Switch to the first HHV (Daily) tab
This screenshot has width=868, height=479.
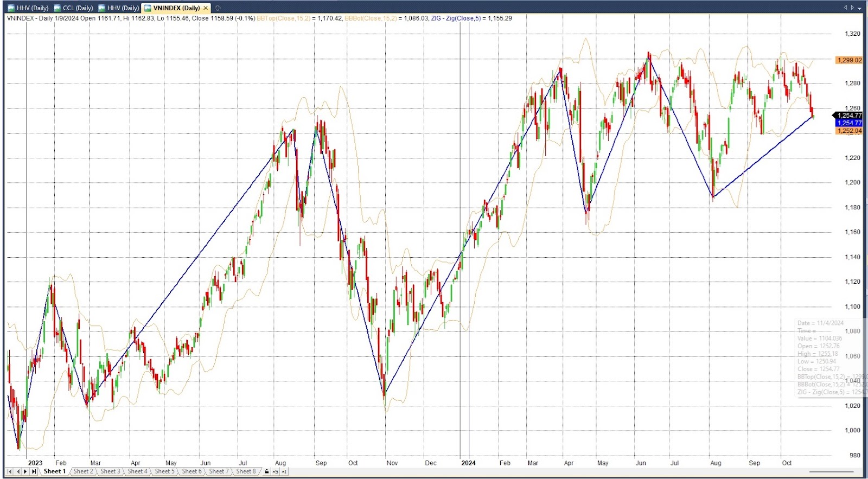[x=28, y=8]
